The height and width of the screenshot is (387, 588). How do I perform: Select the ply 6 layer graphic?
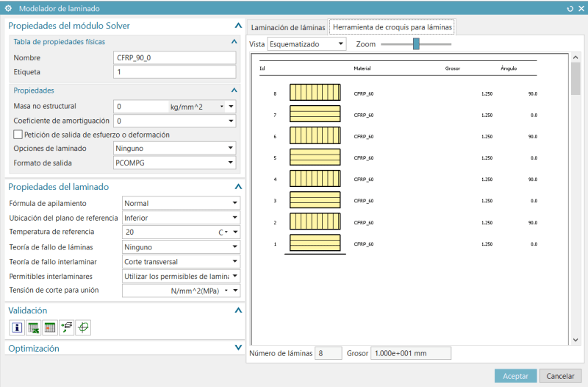(x=315, y=135)
